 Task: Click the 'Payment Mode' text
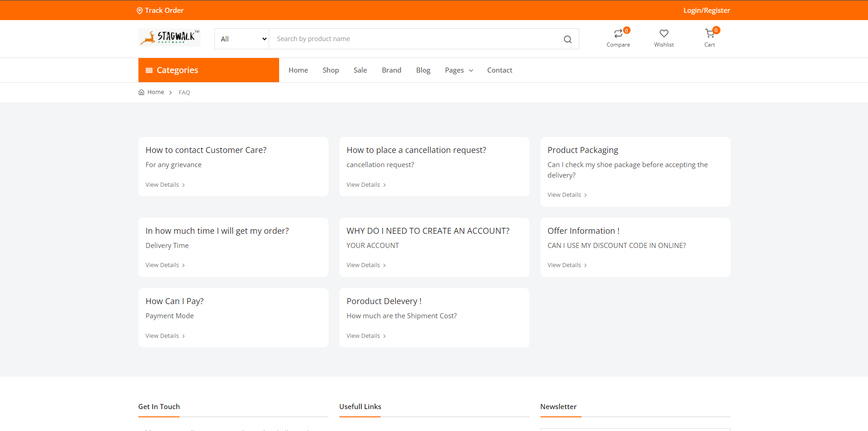point(169,316)
